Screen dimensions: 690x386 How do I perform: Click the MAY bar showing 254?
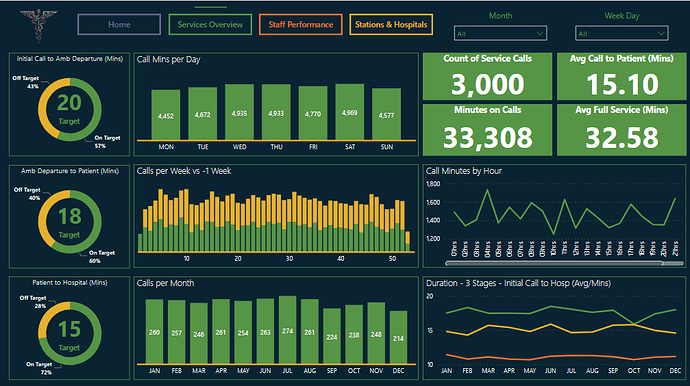click(x=243, y=332)
